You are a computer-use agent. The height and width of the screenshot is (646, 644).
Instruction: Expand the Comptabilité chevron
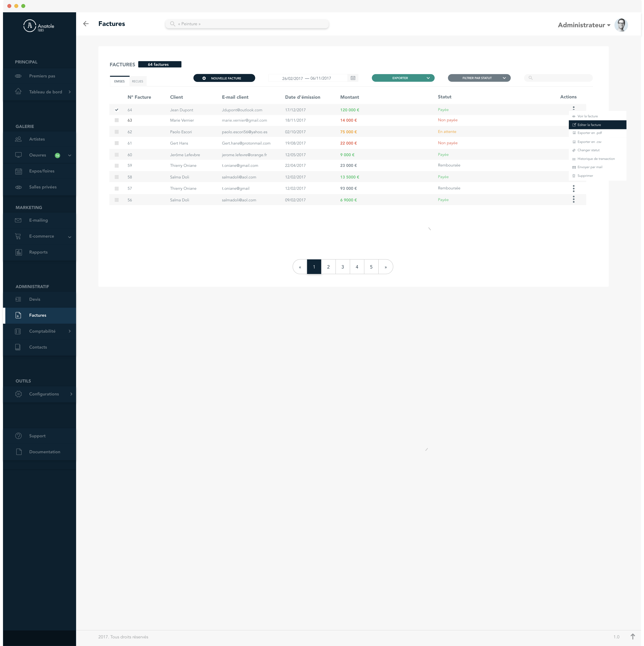click(x=70, y=331)
